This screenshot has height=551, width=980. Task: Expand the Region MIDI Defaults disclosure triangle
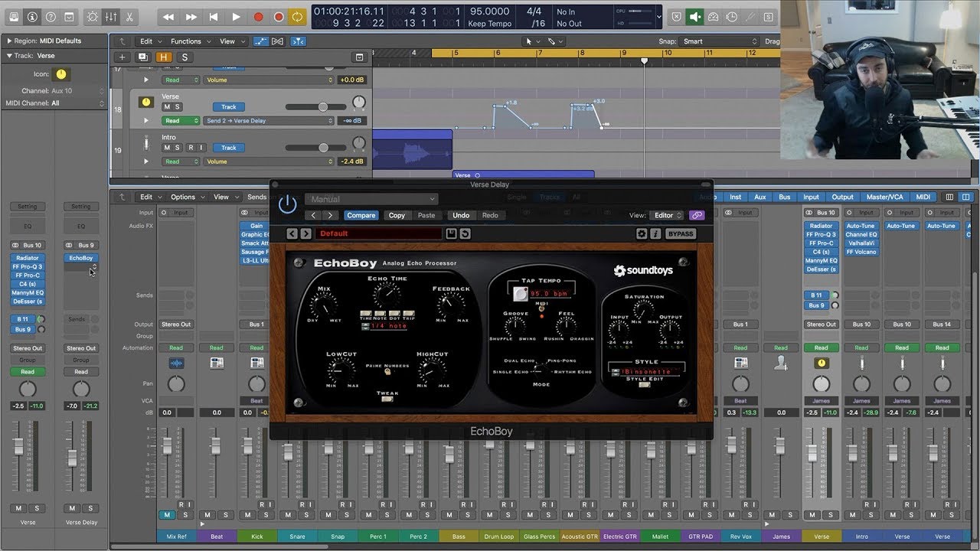[8, 41]
